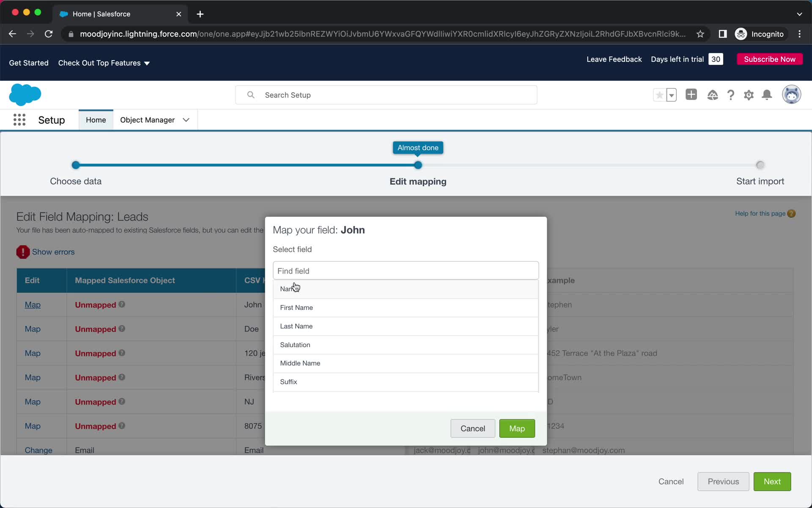812x508 pixels.
Task: Open the global actions plus icon
Action: coord(691,94)
